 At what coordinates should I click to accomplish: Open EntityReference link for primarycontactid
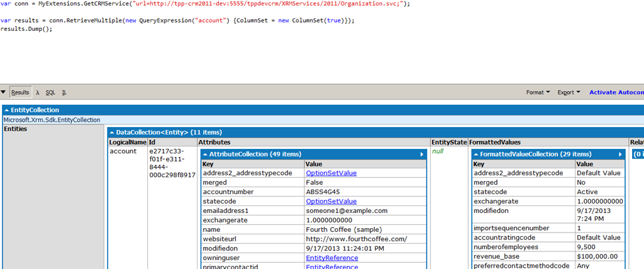point(332,266)
